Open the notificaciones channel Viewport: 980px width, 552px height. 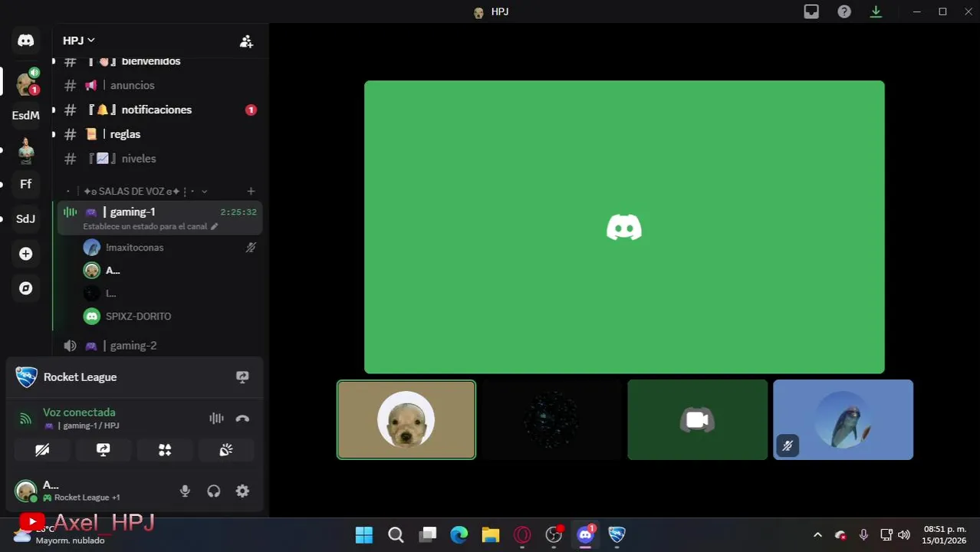click(159, 110)
